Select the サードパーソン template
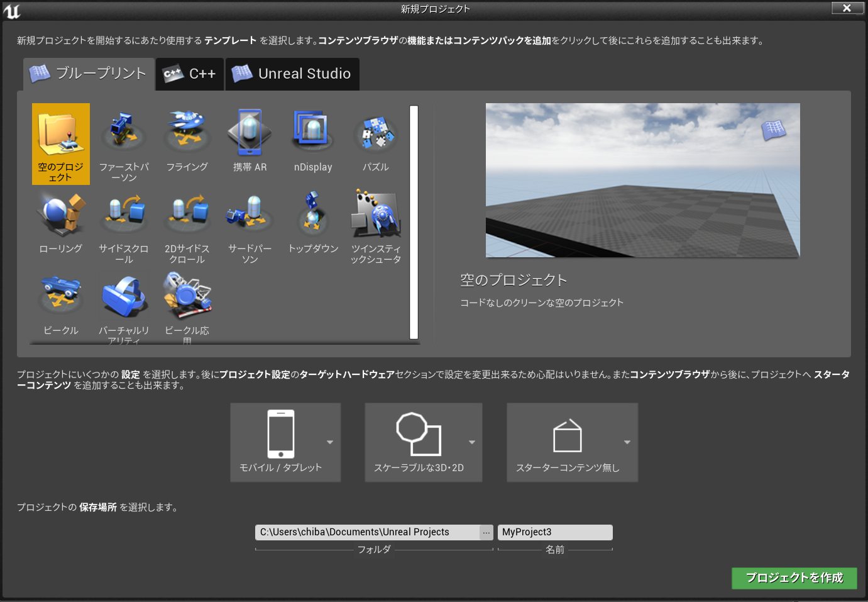This screenshot has height=602, width=868. pos(250,220)
